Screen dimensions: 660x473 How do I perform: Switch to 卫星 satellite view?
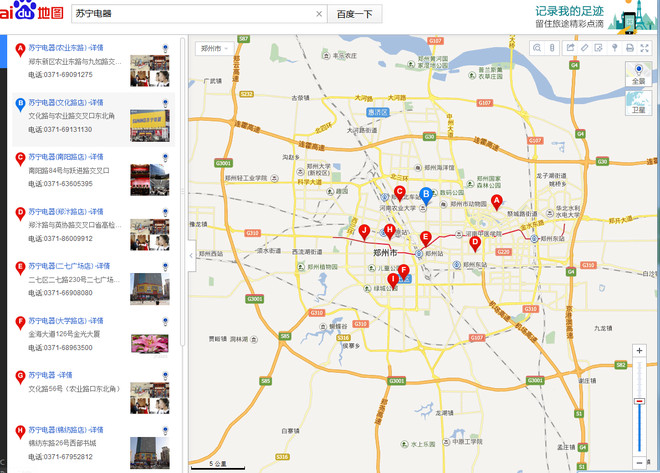[639, 102]
